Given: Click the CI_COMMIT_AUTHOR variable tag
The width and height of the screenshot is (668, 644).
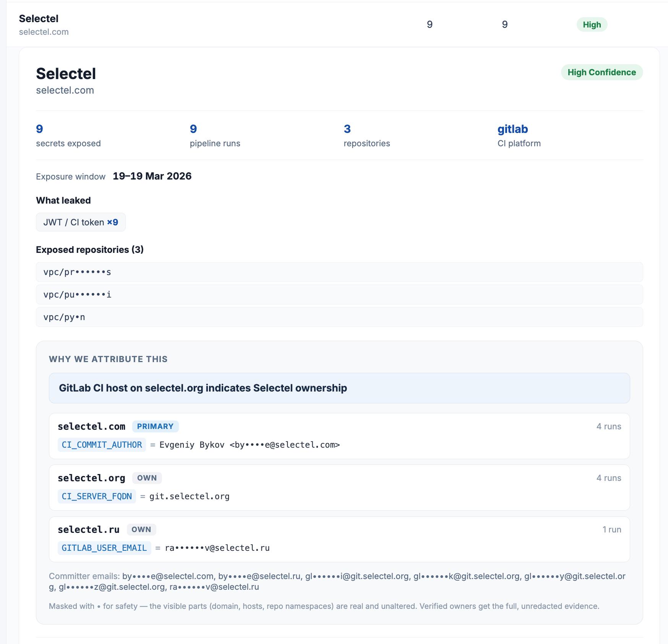Looking at the screenshot, I should pos(102,445).
